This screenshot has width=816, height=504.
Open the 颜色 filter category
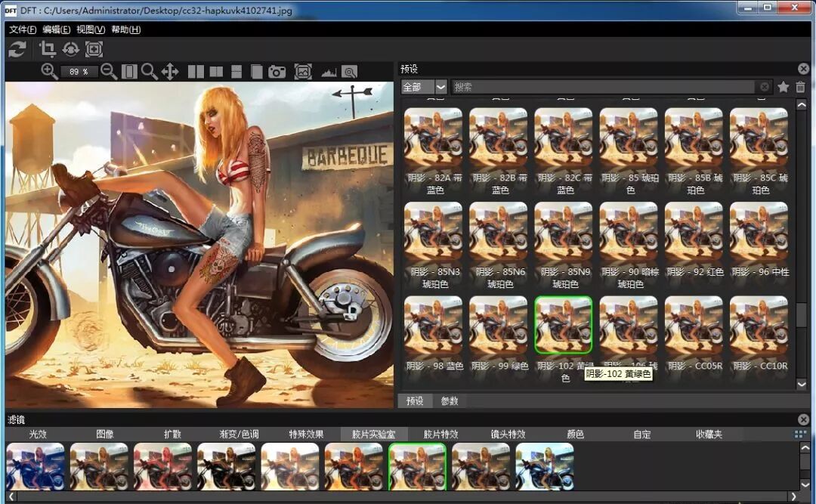click(x=575, y=434)
